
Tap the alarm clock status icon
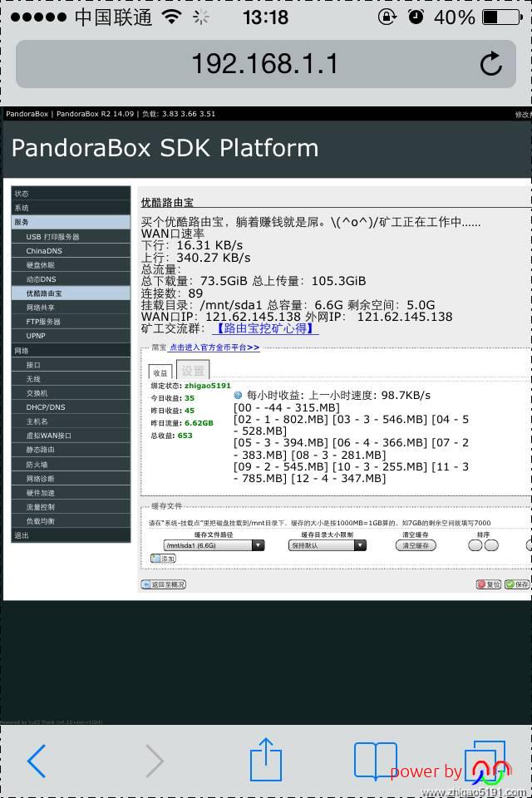pos(416,17)
